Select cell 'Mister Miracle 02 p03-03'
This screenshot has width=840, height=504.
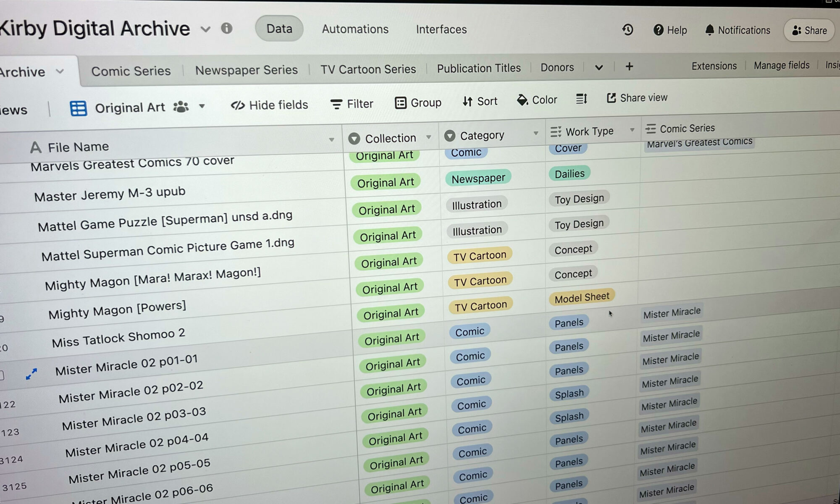(134, 419)
